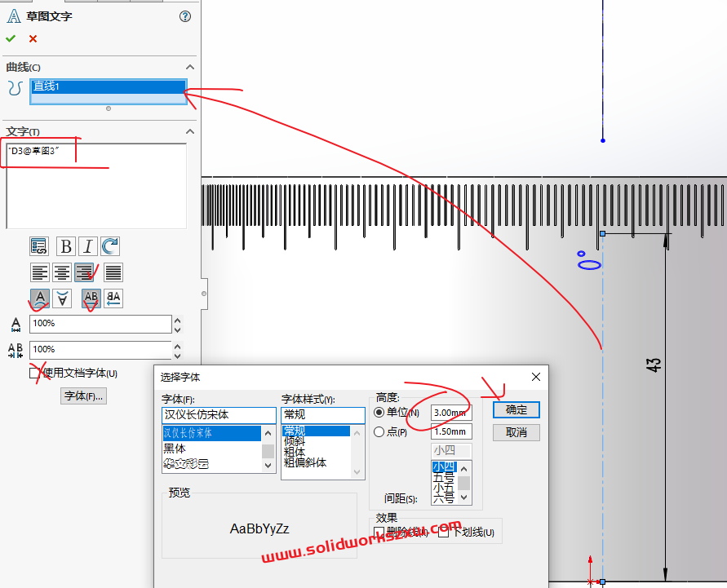Align sketch text to the left
This screenshot has width=727, height=588.
pos(39,272)
